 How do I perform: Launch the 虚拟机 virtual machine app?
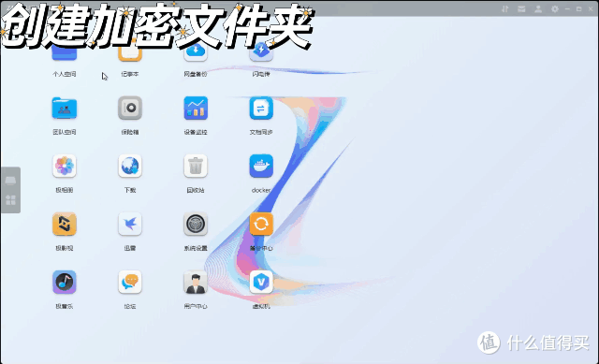[x=261, y=283]
